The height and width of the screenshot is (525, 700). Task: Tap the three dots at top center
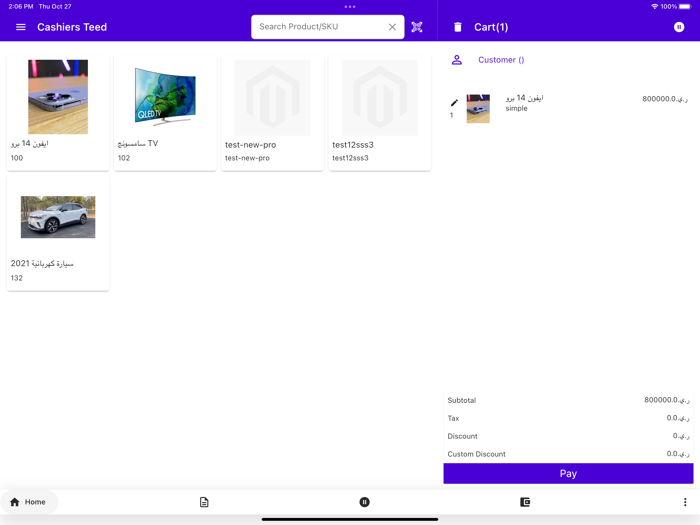(350, 7)
